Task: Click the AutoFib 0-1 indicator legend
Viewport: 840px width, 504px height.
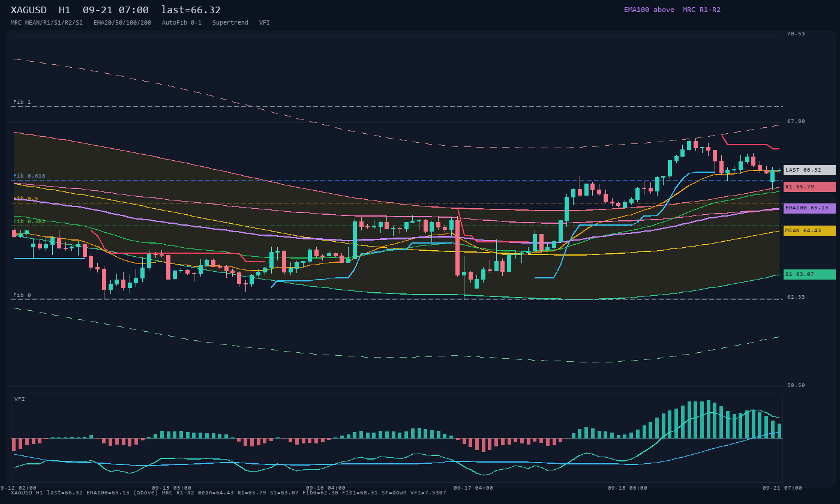Action: [182, 22]
